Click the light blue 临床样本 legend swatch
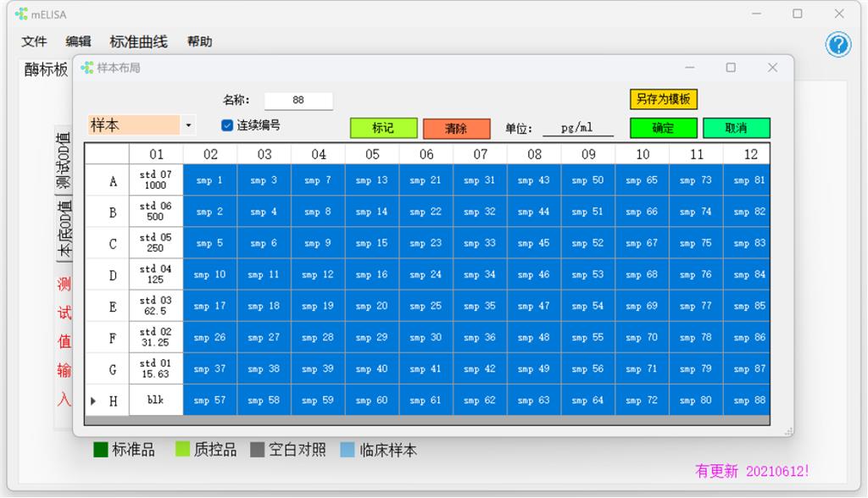Screen dimensions: 868x498 348,450
